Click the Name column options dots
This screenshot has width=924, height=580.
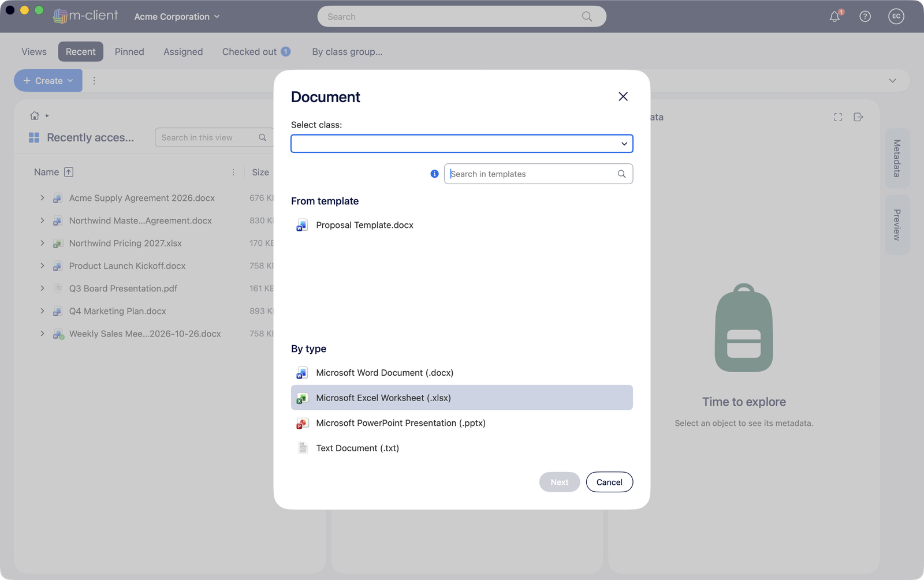(x=233, y=172)
